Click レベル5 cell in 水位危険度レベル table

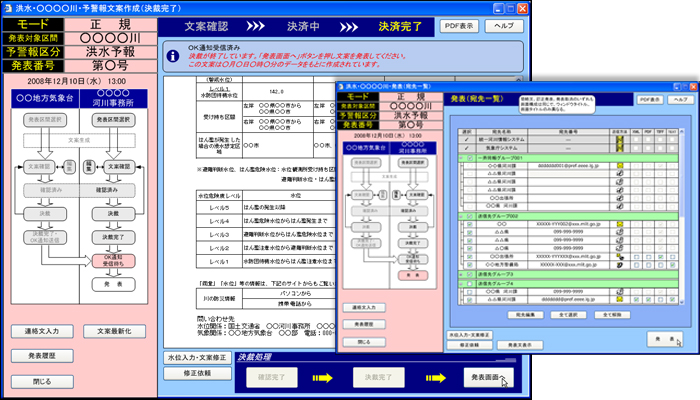pos(219,208)
